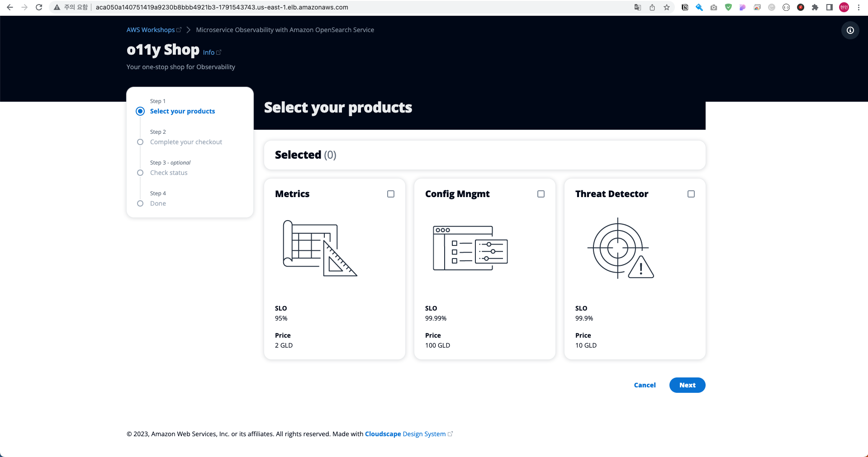Click the Info link beside o11y Shop
This screenshot has height=457, width=868.
[212, 52]
